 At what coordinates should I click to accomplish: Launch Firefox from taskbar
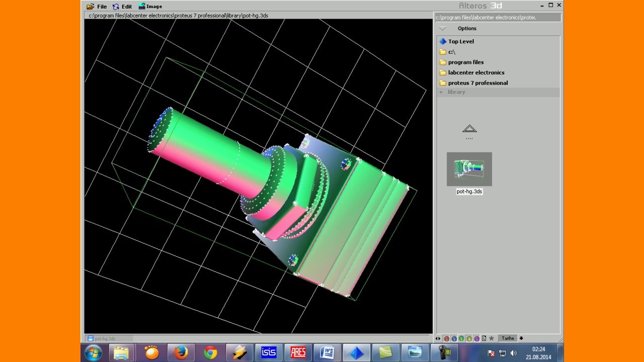(x=181, y=353)
